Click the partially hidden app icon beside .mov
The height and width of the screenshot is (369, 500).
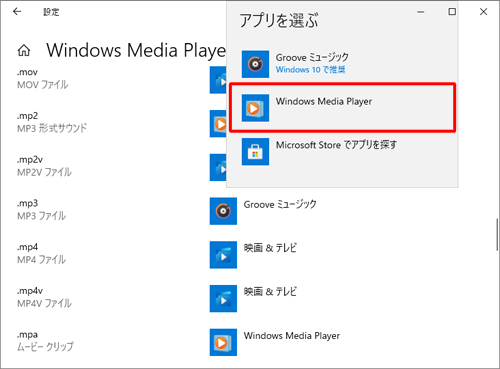(218, 80)
